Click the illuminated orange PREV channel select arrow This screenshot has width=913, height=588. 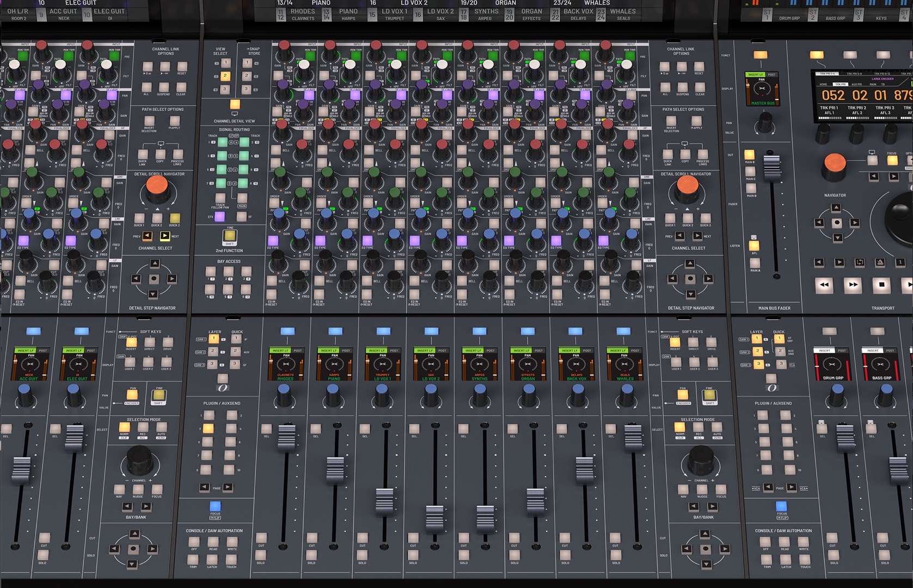(147, 236)
